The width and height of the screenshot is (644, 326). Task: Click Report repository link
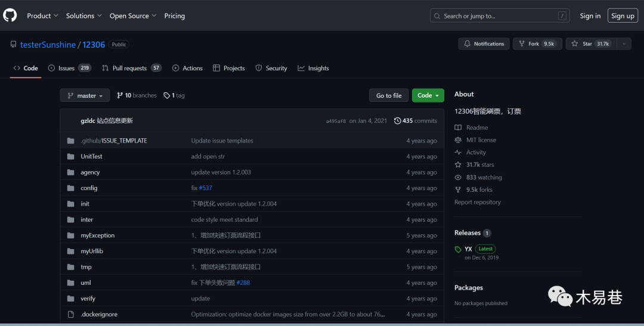(x=477, y=202)
